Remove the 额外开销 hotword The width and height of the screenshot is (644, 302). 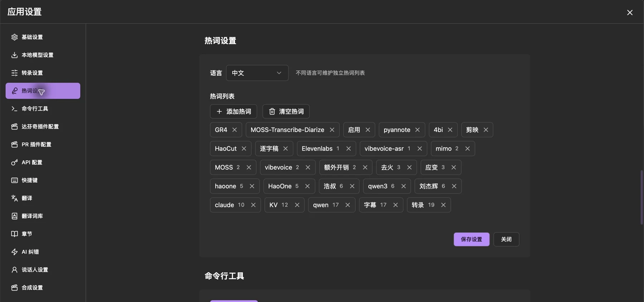[x=365, y=167]
